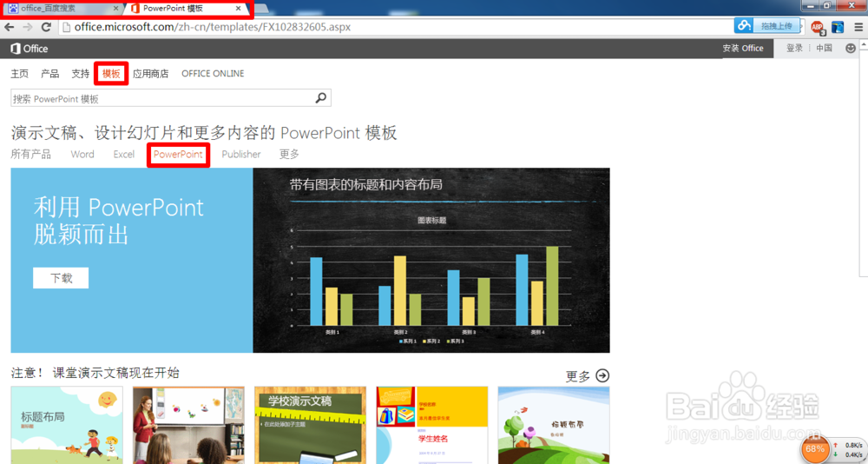This screenshot has width=868, height=464.
Task: Open the new tab button
Action: (x=261, y=9)
